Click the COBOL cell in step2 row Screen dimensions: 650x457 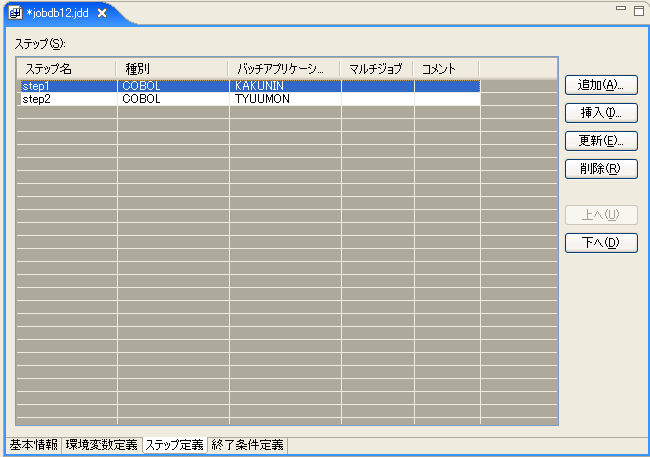(173, 99)
